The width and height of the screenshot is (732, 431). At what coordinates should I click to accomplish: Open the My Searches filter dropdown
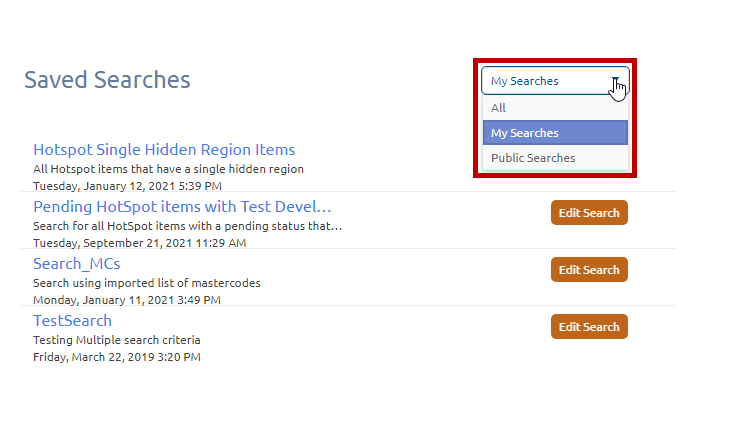pos(545,82)
